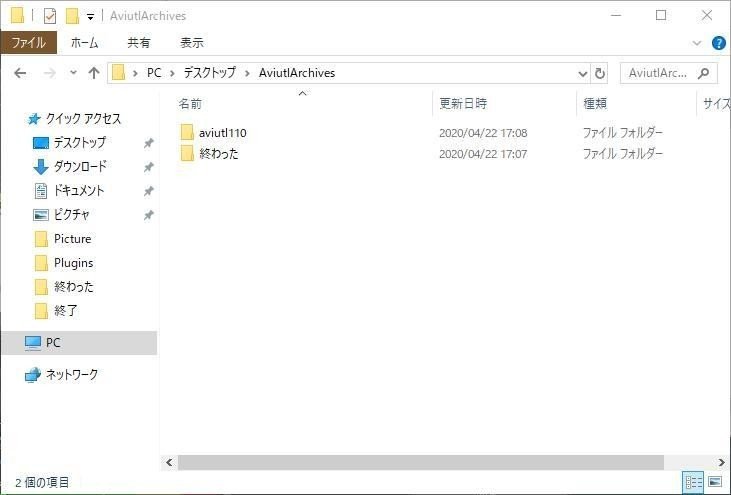Viewport: 731px width, 495px height.
Task: Sort by 名前 column header
Action: 190,103
